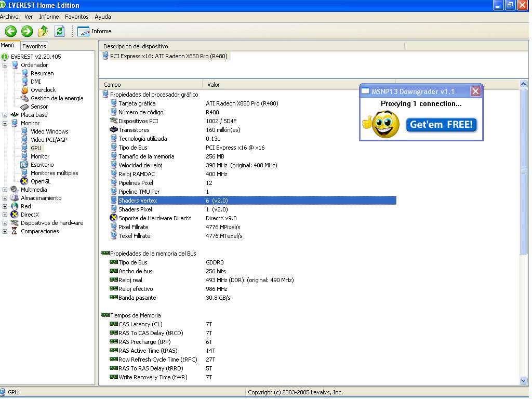Select the EVEREST v2.20.405 root item

click(36, 57)
